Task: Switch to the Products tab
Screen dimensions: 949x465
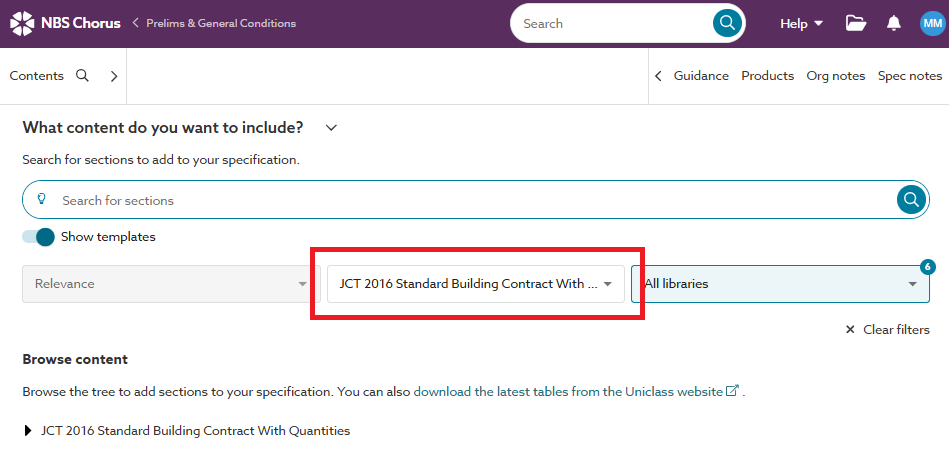Action: [767, 76]
